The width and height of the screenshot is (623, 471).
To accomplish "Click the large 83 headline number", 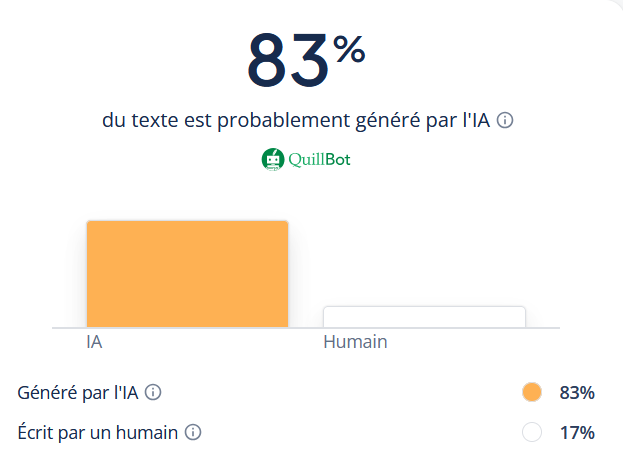I will (288, 60).
